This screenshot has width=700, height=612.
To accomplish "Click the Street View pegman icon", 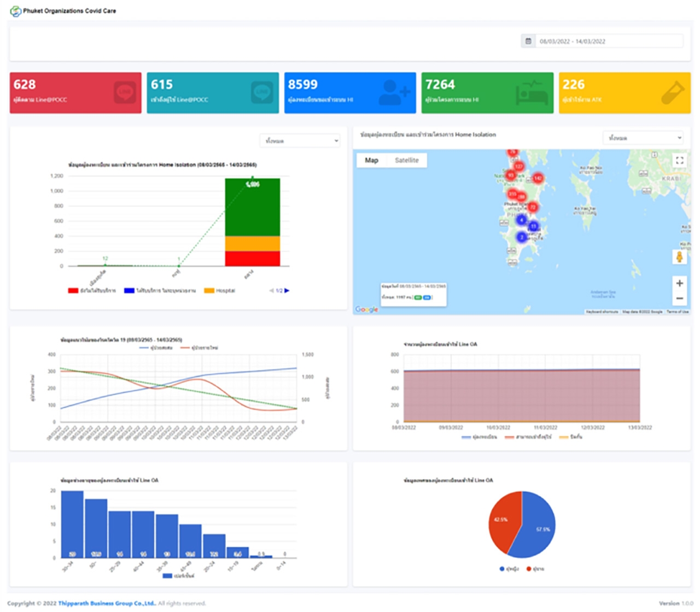I will tap(679, 257).
